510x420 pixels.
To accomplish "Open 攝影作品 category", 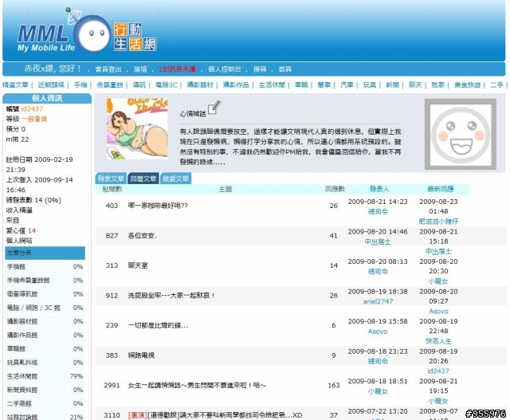I will click(x=236, y=85).
